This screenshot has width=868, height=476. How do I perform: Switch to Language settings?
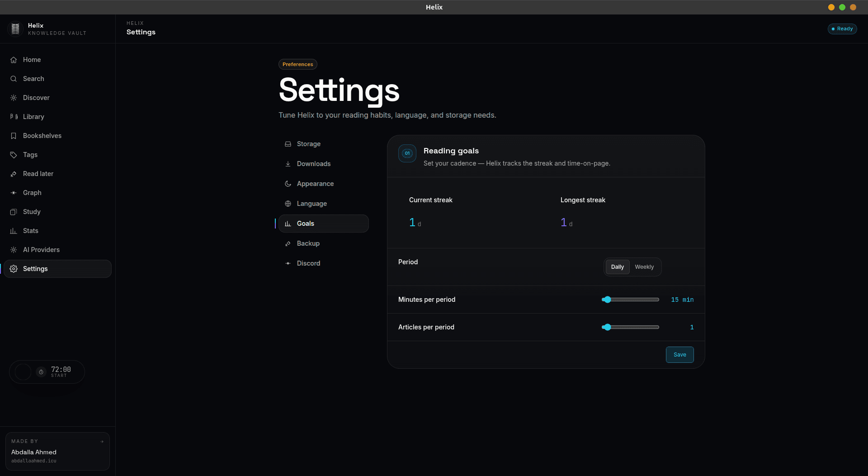(x=324, y=204)
